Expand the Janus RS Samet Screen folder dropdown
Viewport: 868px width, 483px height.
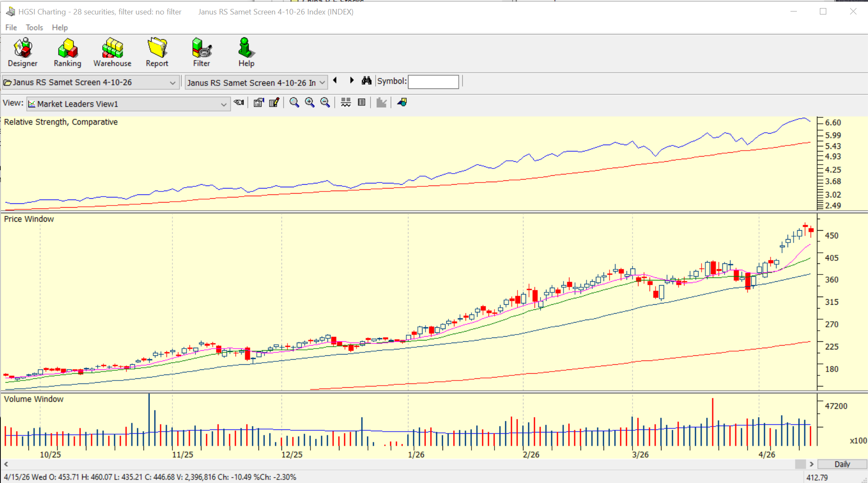tap(172, 83)
